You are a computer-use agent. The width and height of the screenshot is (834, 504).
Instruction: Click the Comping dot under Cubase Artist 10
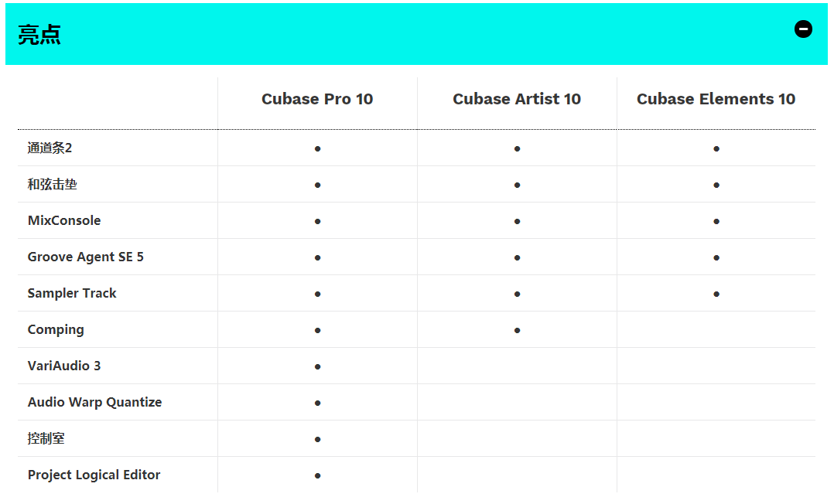[517, 330]
